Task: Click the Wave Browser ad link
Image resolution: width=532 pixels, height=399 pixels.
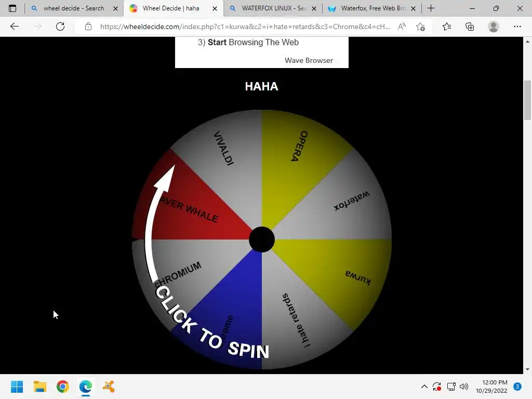Action: (x=309, y=60)
